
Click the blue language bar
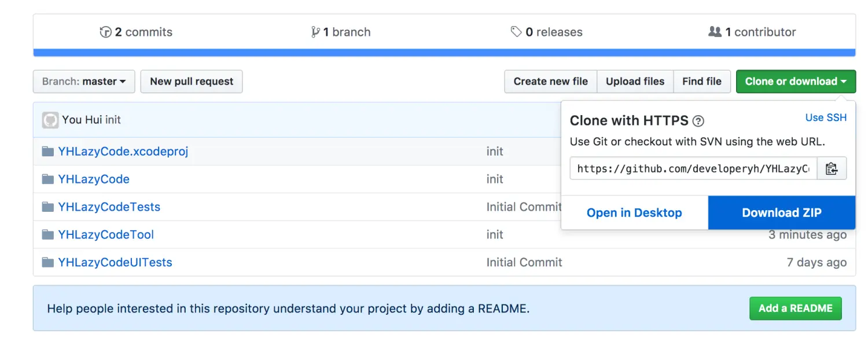444,53
